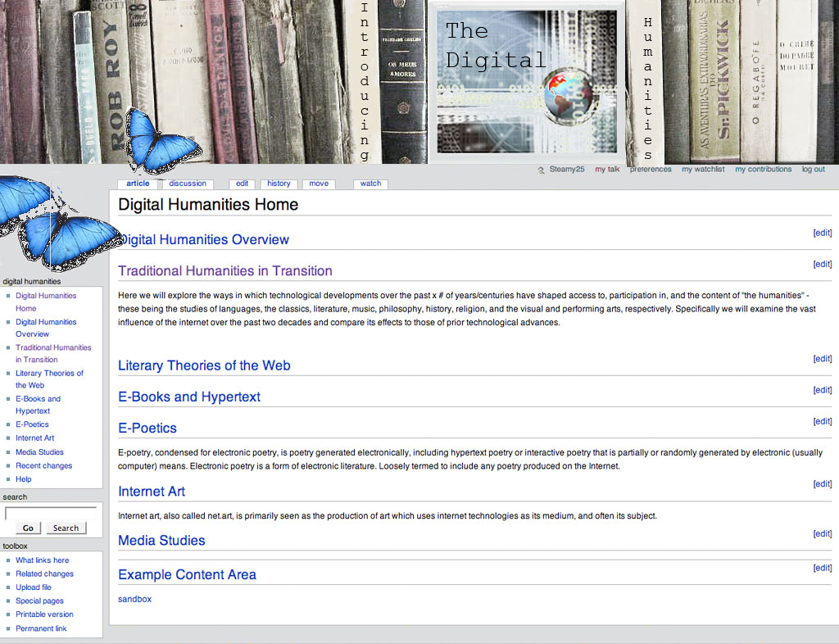Screen dimensions: 839x644
Task: Open Permanent link in the toolbox
Action: 41,628
